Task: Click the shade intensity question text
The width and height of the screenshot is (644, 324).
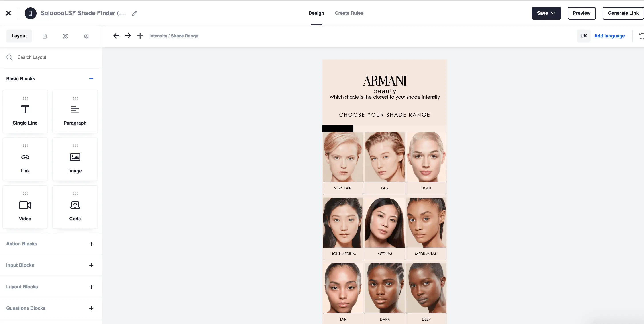Action: tap(385, 97)
